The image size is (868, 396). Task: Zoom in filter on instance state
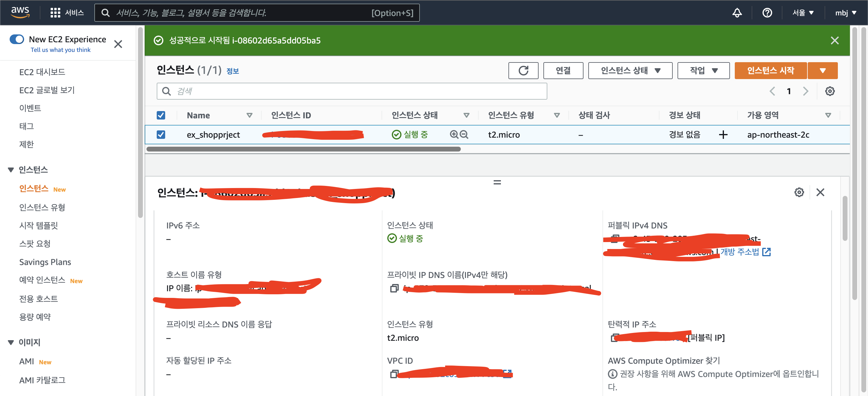454,135
